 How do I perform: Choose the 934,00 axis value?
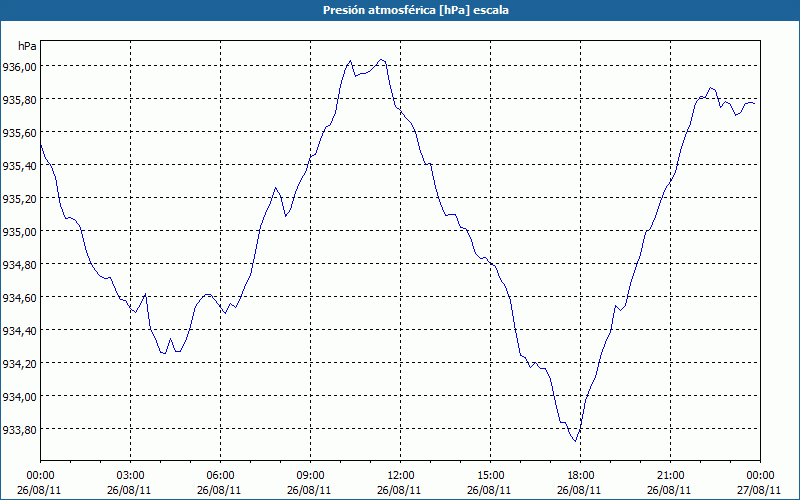19,396
